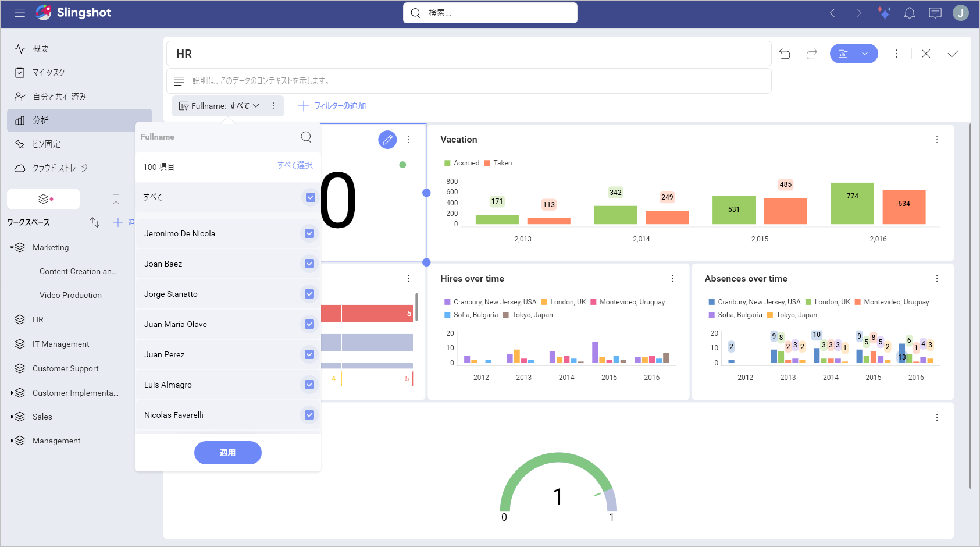Uncheck Juan Perez
Screen dimensions: 980x547
tap(309, 354)
